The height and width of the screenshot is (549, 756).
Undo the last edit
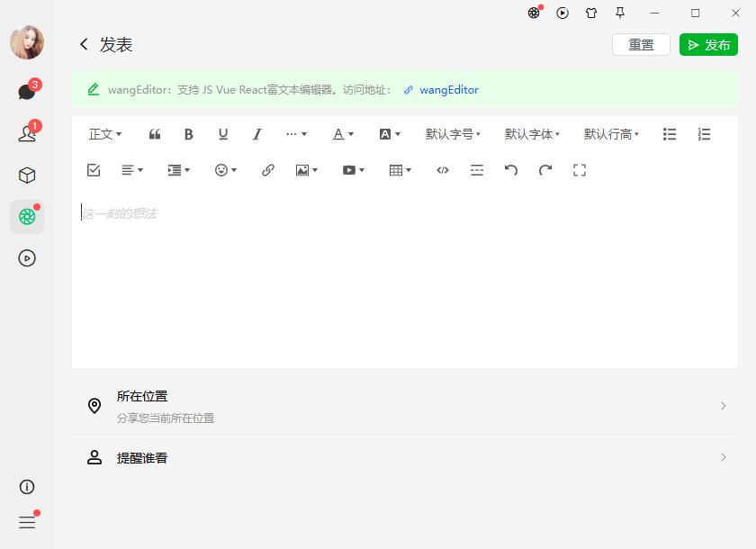511,170
